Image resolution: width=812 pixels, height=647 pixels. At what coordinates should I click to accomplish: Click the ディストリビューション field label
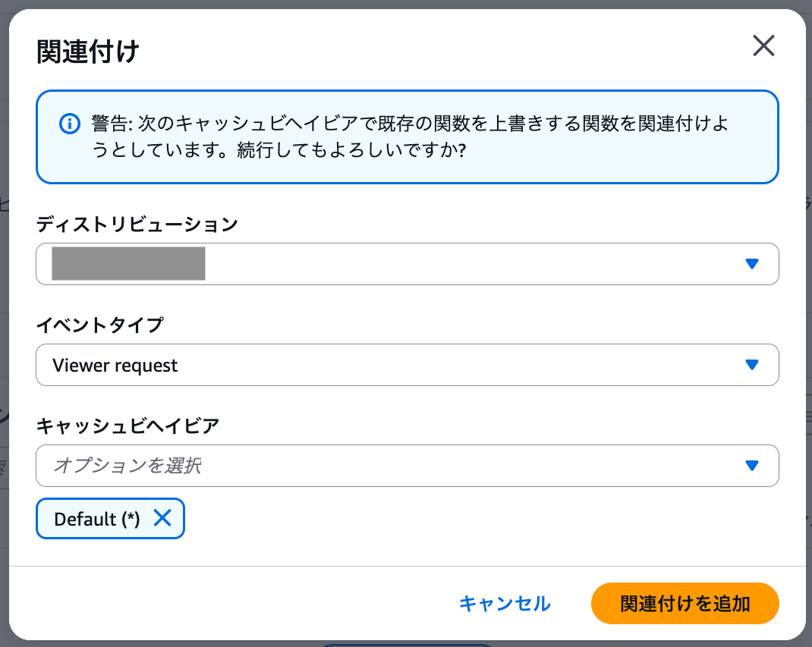(137, 224)
